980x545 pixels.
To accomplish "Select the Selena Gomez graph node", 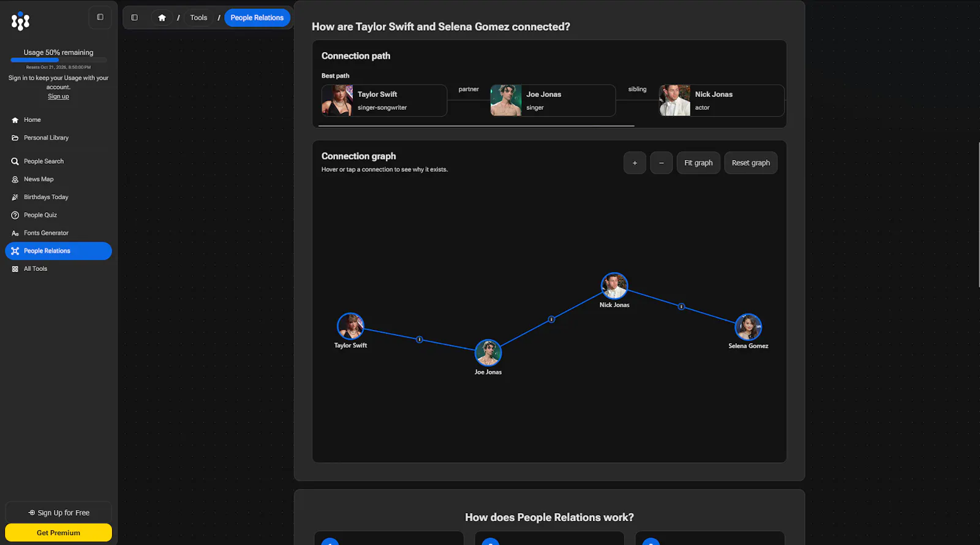I will (748, 327).
